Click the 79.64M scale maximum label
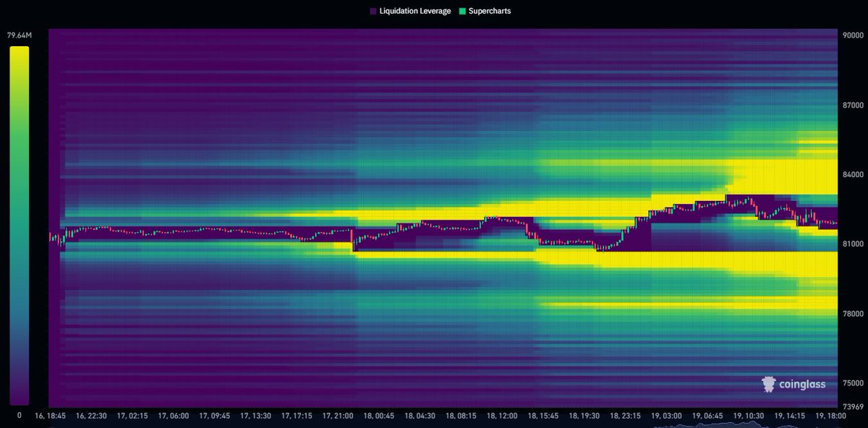The width and height of the screenshot is (868, 428). pyautogui.click(x=18, y=37)
